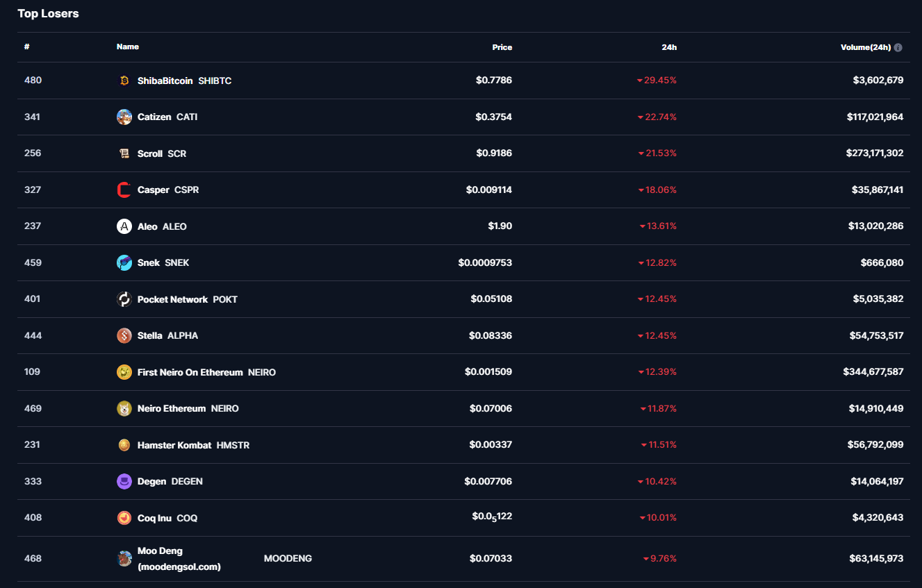Click the Coq Inu price $0.0₅122

[491, 517]
